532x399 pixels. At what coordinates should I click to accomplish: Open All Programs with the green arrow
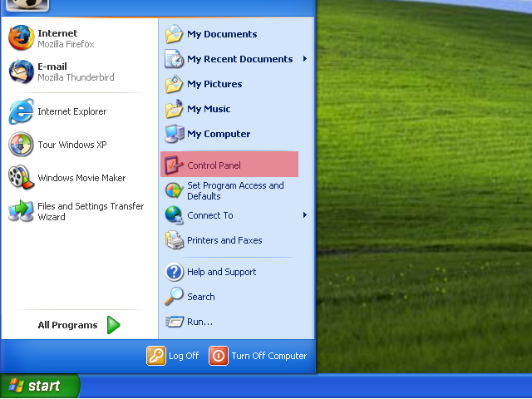pos(113,325)
